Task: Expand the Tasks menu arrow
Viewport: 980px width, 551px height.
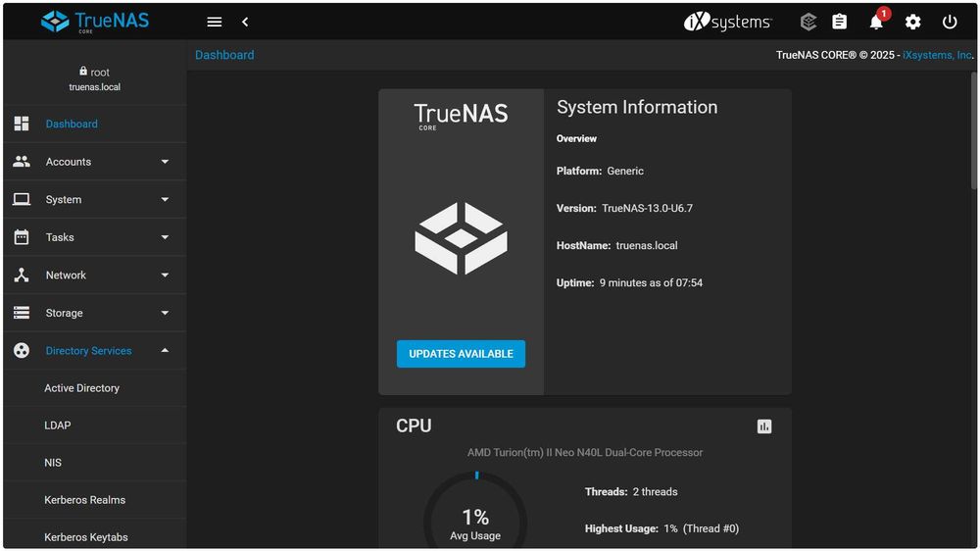Action: point(165,237)
